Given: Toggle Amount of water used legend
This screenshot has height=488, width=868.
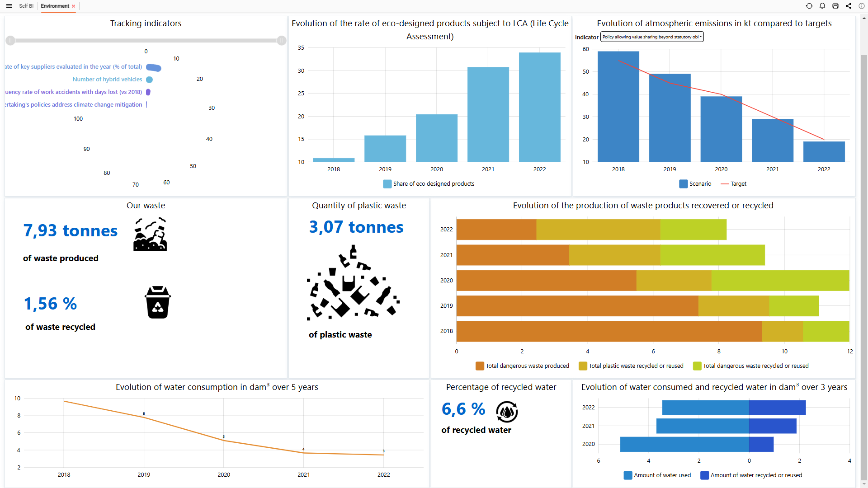Looking at the screenshot, I should (657, 475).
